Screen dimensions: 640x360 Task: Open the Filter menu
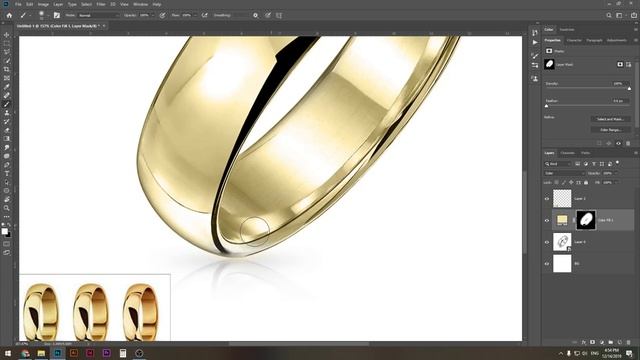pos(101,4)
